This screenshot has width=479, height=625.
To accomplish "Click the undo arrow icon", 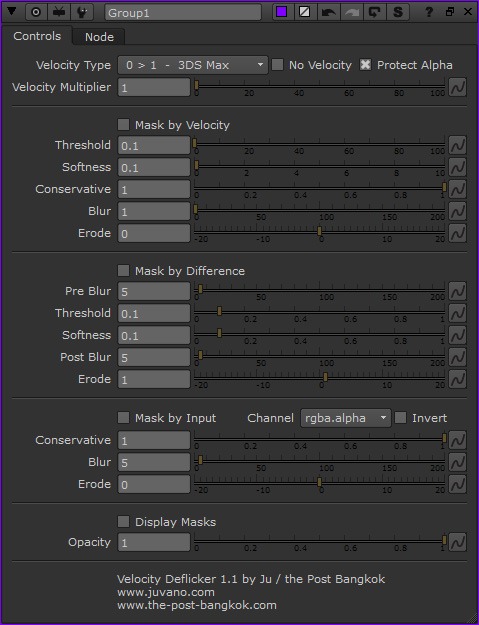I will (x=328, y=12).
